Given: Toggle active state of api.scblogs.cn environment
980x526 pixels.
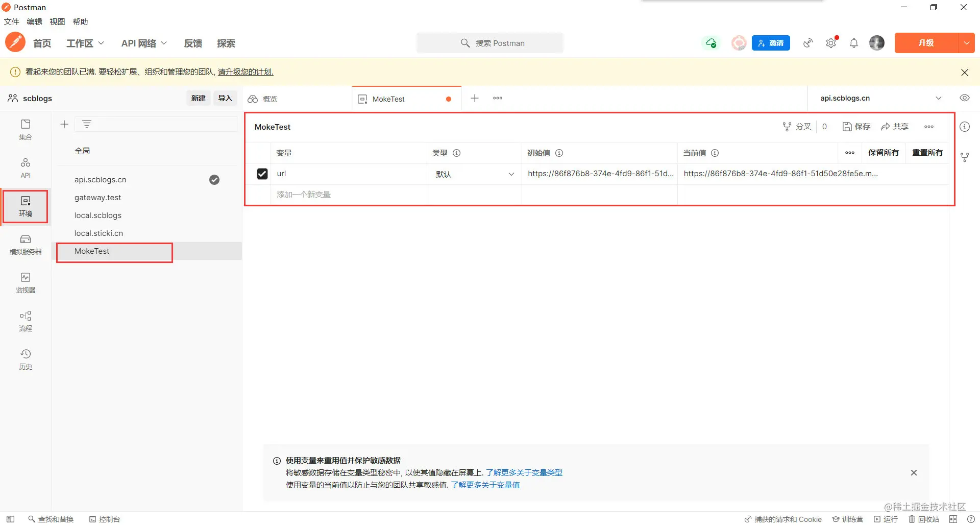Looking at the screenshot, I should click(214, 180).
